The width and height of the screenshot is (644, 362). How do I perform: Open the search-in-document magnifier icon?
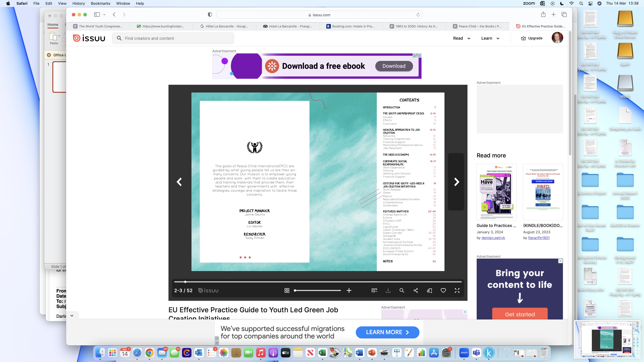[x=402, y=290]
